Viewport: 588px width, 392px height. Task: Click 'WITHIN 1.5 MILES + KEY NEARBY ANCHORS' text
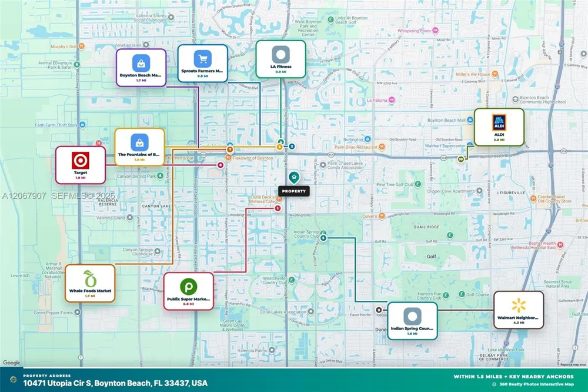tap(513, 376)
